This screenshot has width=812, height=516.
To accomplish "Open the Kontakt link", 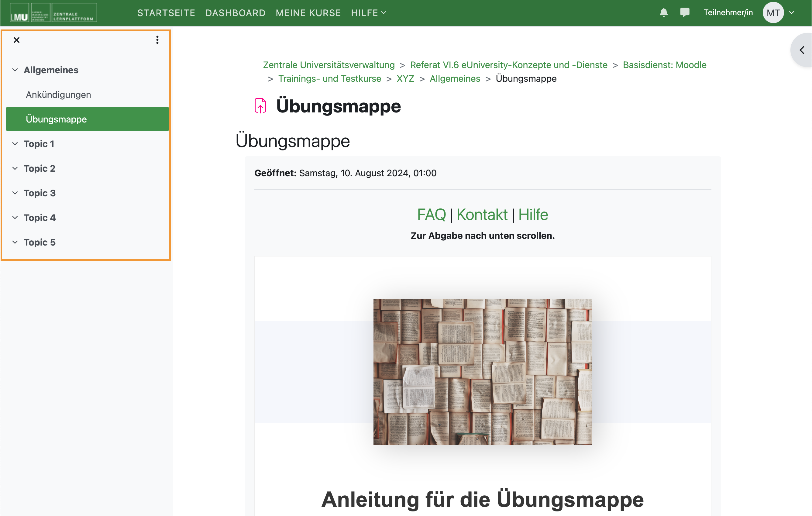I will tap(482, 215).
